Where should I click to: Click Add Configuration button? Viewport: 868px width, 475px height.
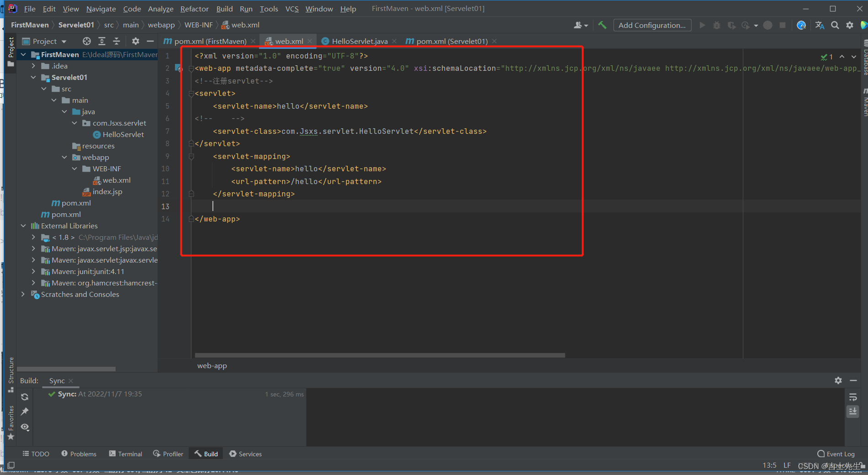tap(652, 25)
